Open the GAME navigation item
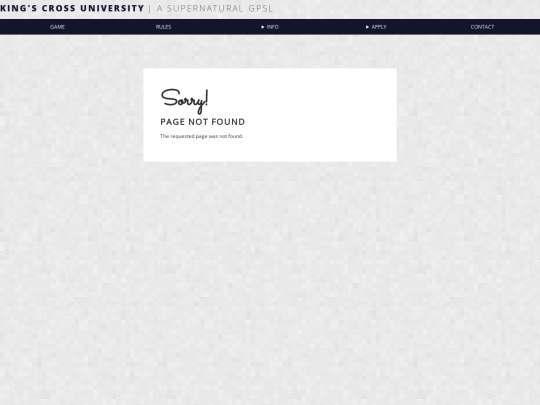Viewport: 540px width, 405px height. click(57, 27)
